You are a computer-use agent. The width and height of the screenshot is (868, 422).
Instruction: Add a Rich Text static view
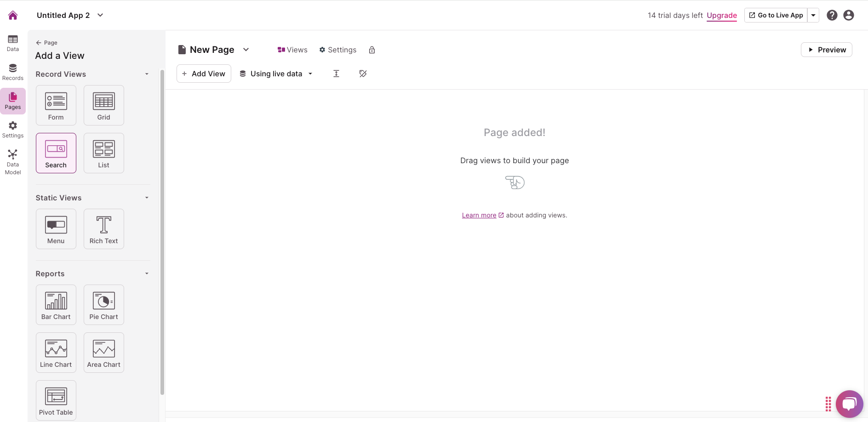tap(104, 229)
